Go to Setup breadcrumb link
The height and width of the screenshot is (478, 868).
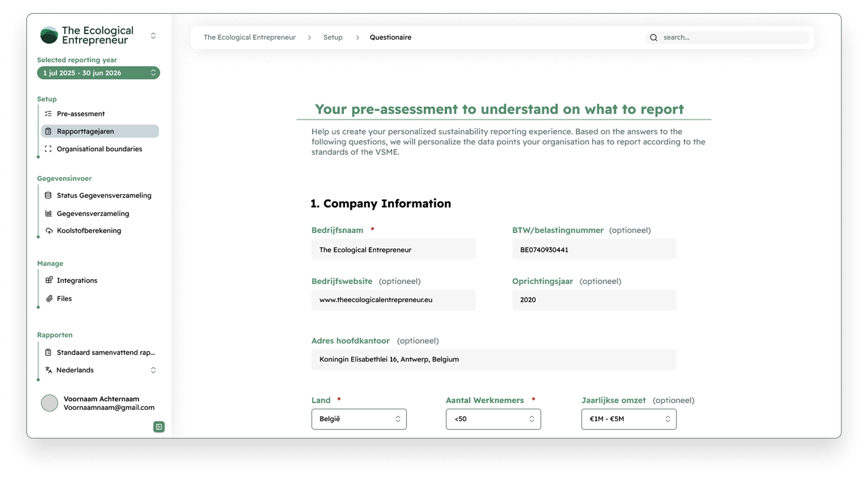point(333,37)
